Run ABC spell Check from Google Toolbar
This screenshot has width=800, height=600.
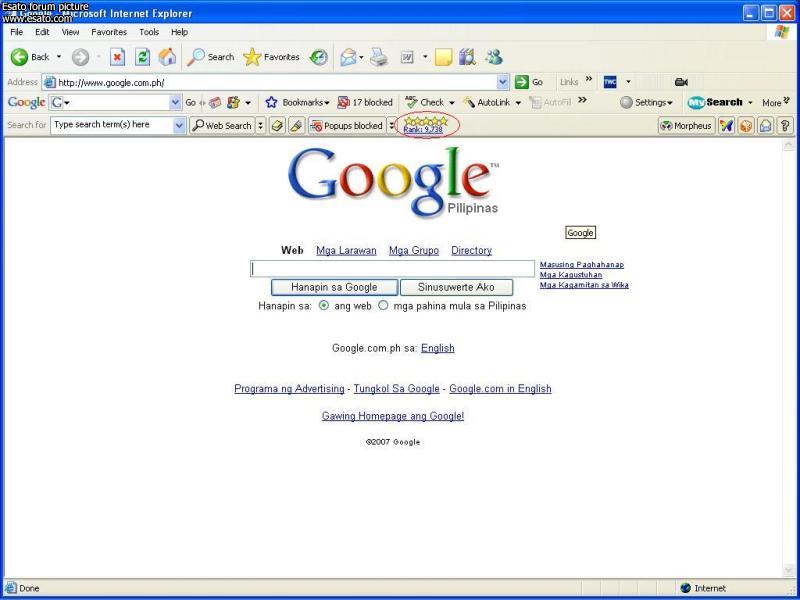pyautogui.click(x=424, y=102)
